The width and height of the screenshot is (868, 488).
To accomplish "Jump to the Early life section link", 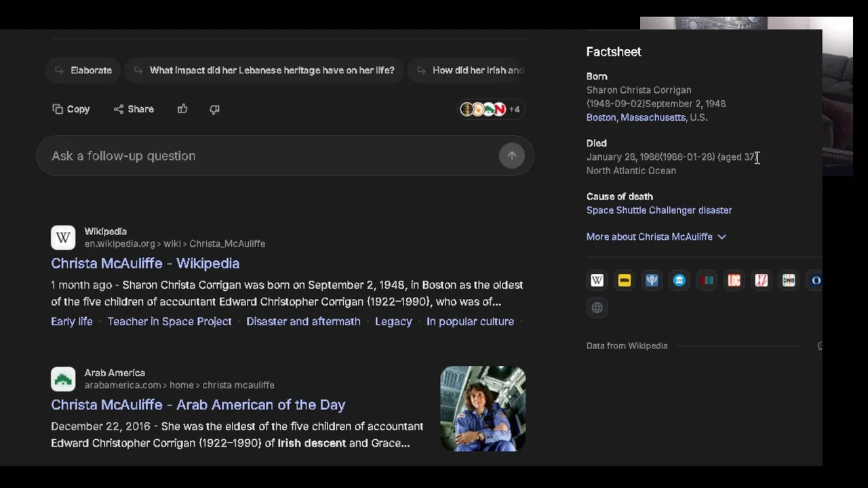I will [x=72, y=321].
